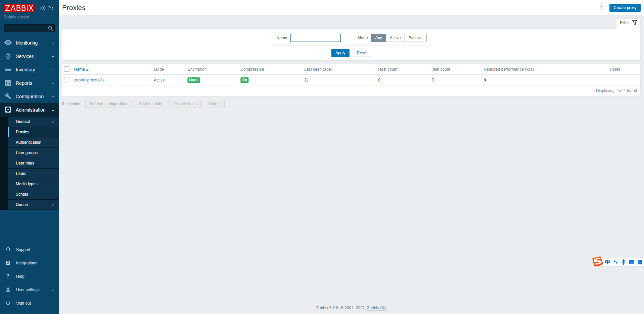The width and height of the screenshot is (644, 314).
Task: Open the User groups menu item
Action: [33, 153]
